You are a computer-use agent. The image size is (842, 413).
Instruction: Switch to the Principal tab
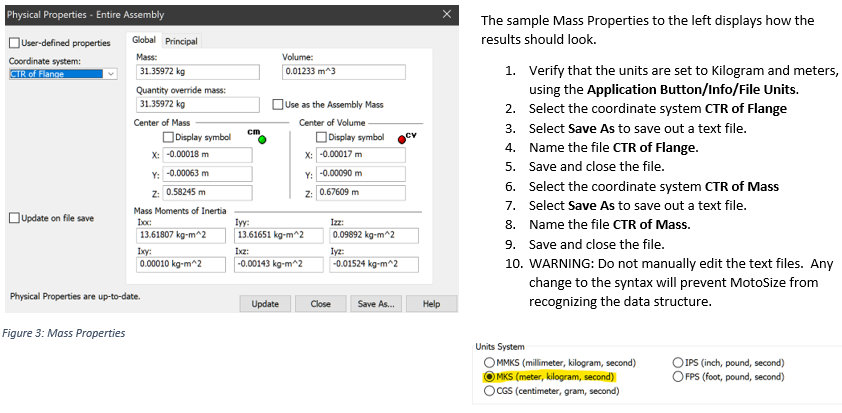(181, 41)
